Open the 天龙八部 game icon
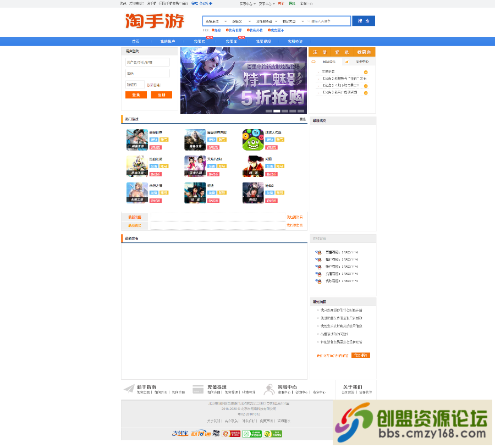The image size is (495, 448). click(x=195, y=166)
